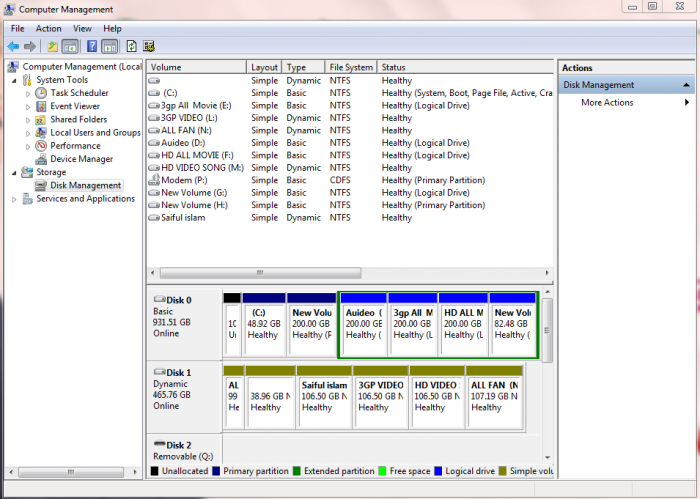Image resolution: width=700 pixels, height=499 pixels.
Task: Select the Saiful islam partition on Disk 1
Action: point(323,396)
